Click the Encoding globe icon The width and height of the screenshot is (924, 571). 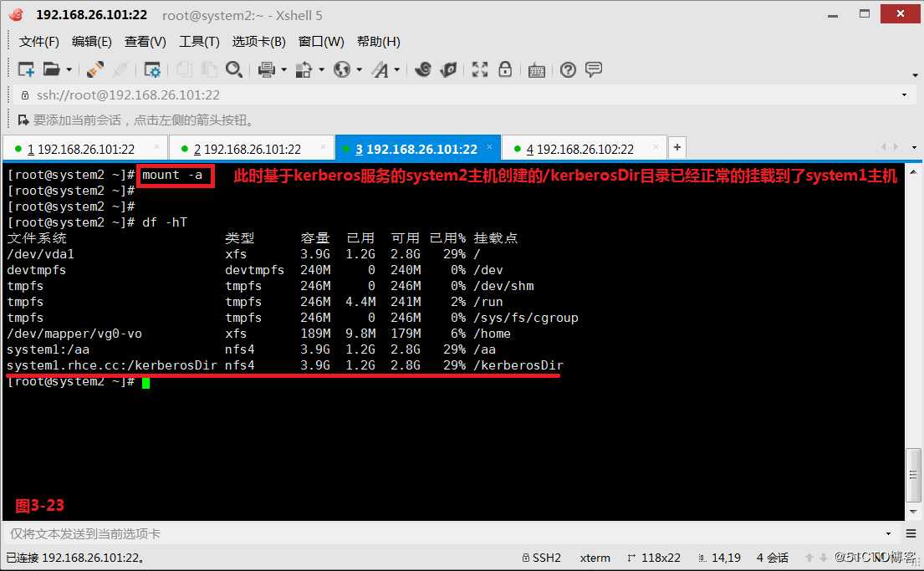[342, 69]
